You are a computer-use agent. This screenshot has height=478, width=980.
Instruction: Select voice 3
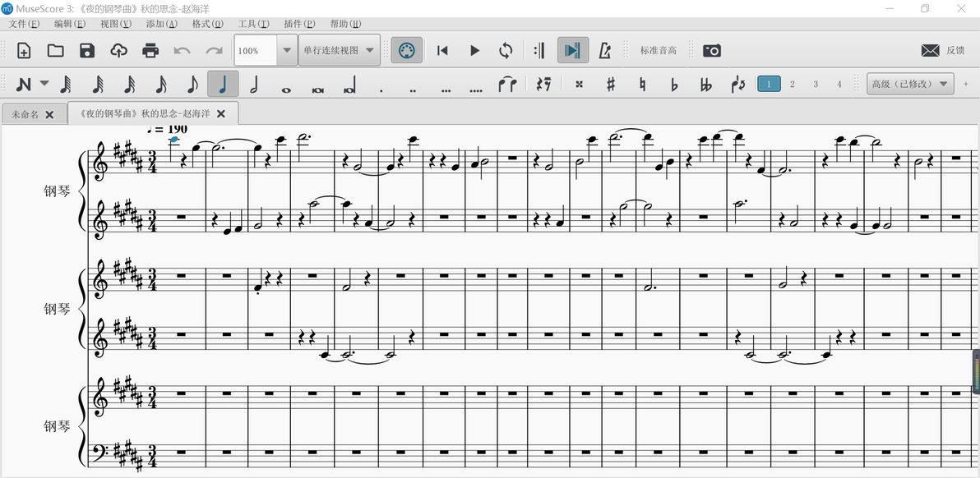tap(816, 84)
